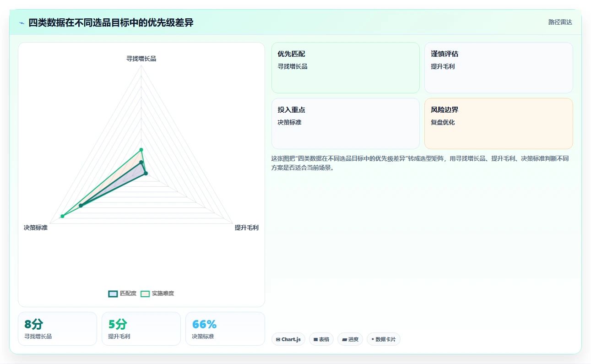Screen dimensions: 591x364
Task: Click the 决策标准 radar axis label
Action: click(36, 228)
